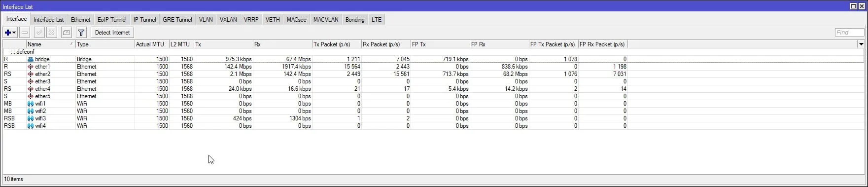Open the VRRP tab
This screenshot has width=868, height=187.
pos(251,20)
